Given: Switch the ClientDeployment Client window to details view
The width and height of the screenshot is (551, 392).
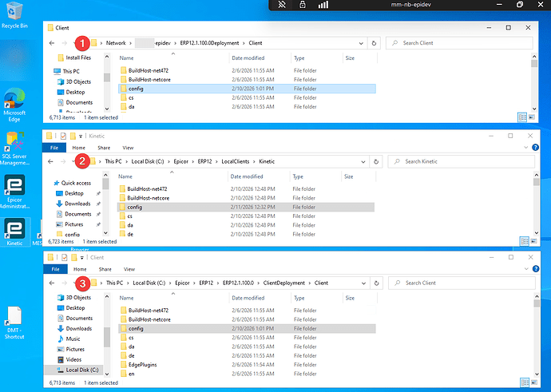Looking at the screenshot, I should point(525,382).
